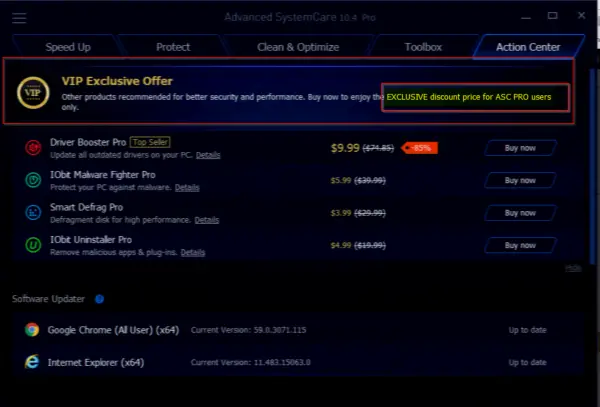Click the Google Chrome logo icon
Viewport: 600px width, 407px height.
coord(32,329)
